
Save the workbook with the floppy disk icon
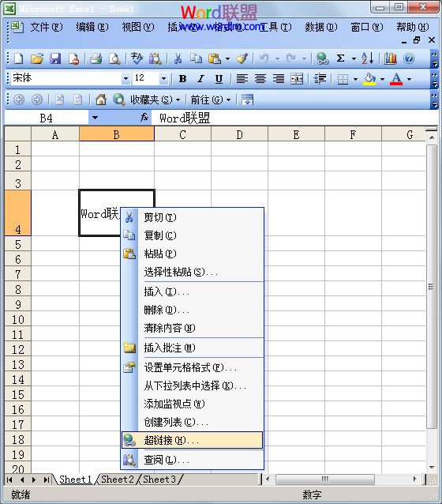55,58
